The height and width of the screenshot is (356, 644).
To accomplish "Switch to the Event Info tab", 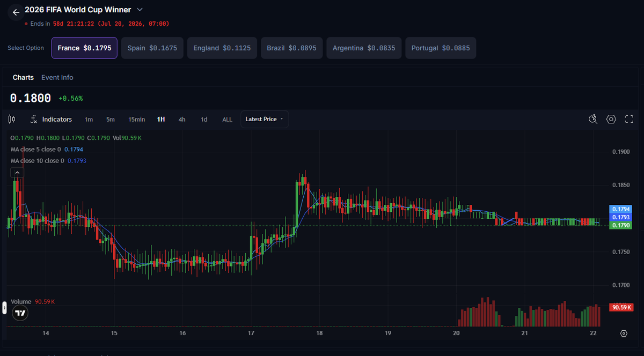I will 57,77.
